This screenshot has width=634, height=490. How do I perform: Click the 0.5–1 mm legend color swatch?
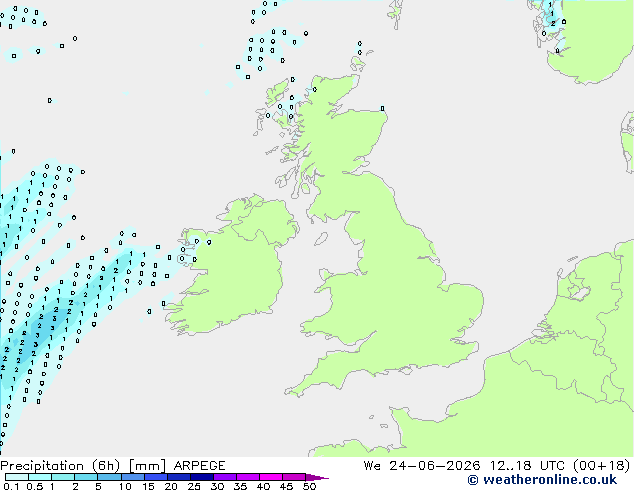point(40,477)
